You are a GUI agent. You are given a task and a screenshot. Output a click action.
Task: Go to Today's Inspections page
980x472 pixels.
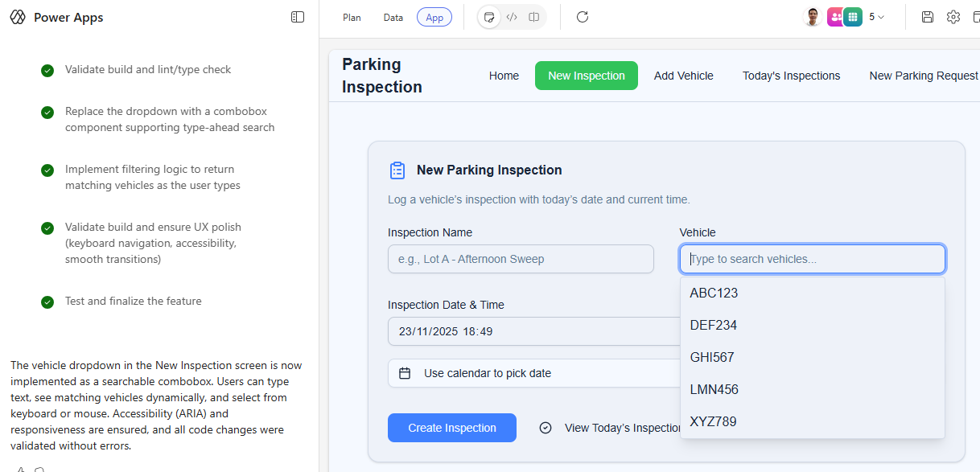pos(791,76)
